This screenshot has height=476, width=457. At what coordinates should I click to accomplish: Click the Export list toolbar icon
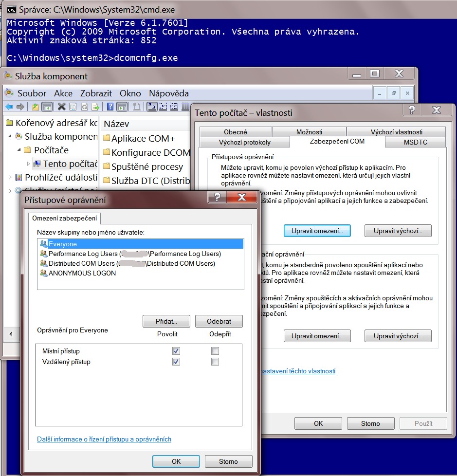coord(95,107)
